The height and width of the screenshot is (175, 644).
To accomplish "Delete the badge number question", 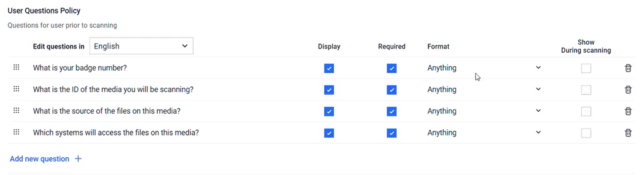I will pos(628,68).
